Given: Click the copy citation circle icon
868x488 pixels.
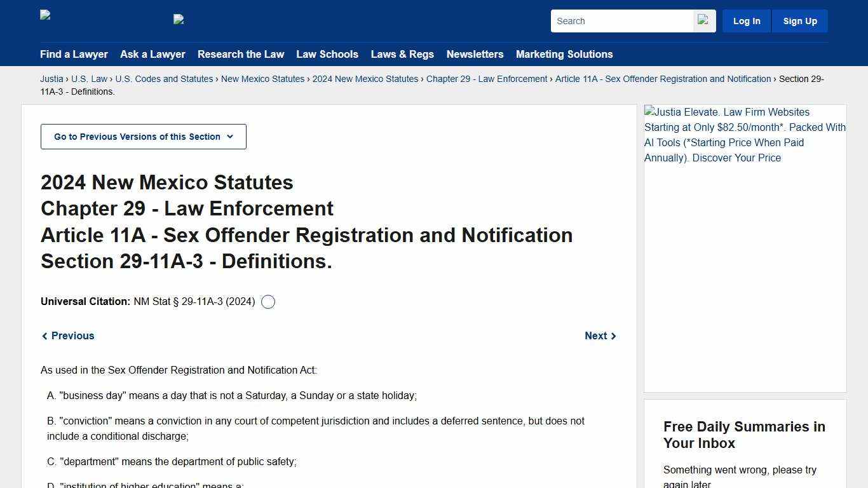Looking at the screenshot, I should click(x=268, y=301).
